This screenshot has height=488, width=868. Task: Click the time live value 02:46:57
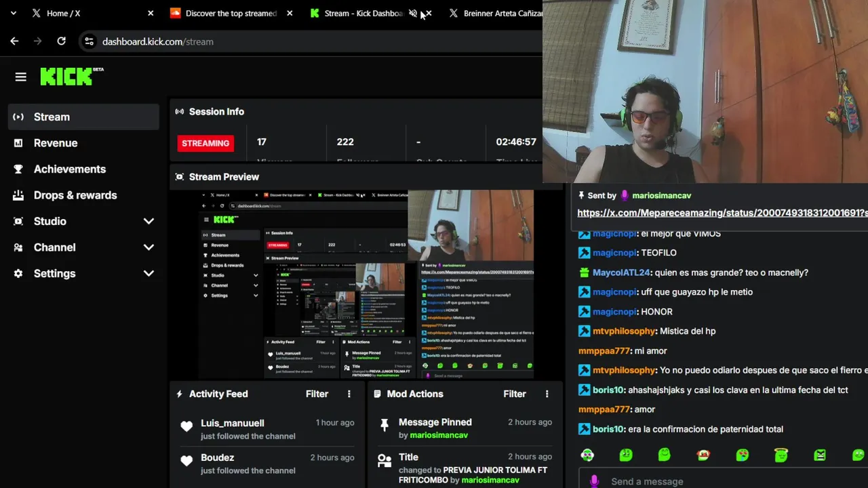pos(516,142)
